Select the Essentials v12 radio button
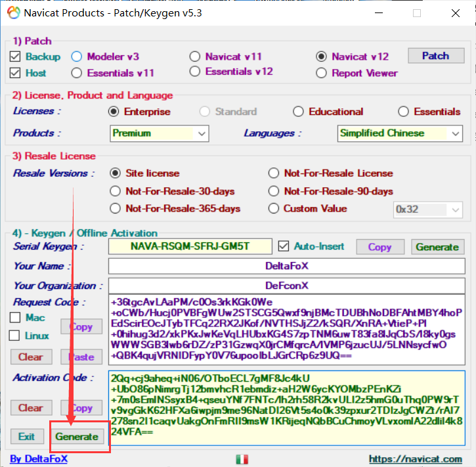This screenshot has width=476, height=467. (195, 72)
